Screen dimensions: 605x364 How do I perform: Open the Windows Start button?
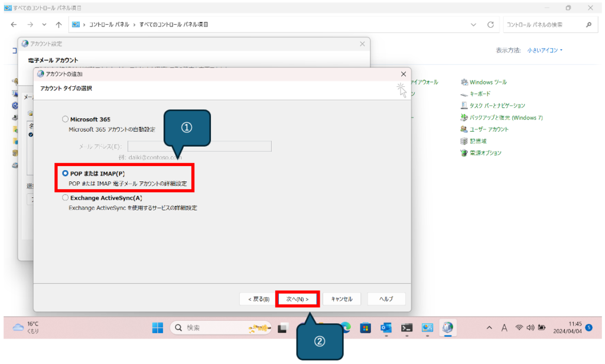point(158,327)
